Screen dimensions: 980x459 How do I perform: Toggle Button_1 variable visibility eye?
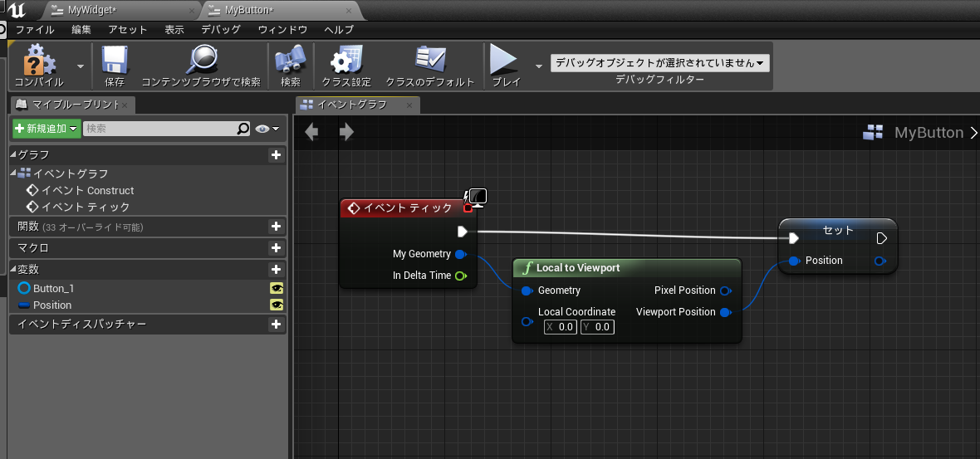(277, 289)
